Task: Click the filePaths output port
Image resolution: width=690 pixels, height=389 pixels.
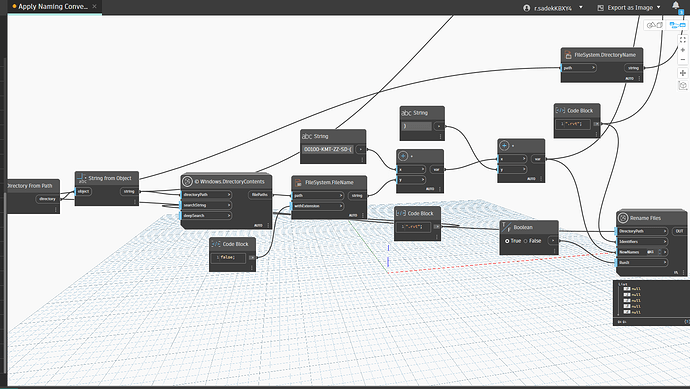Action: click(260, 194)
